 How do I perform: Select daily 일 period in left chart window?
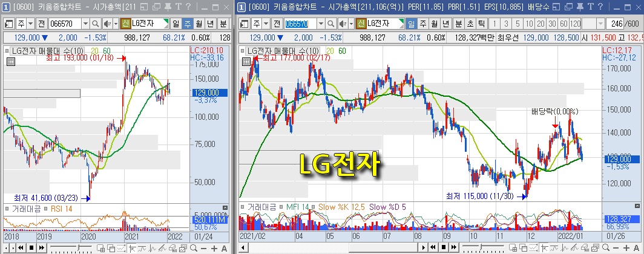[176, 24]
